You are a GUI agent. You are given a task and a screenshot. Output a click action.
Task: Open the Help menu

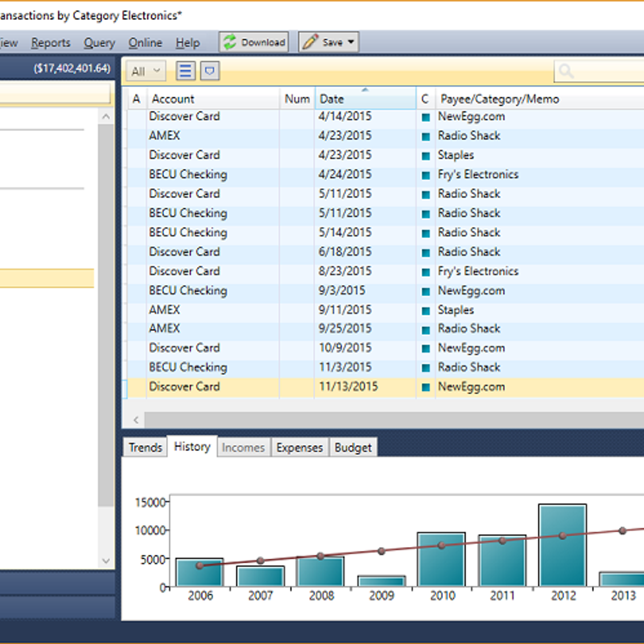188,43
